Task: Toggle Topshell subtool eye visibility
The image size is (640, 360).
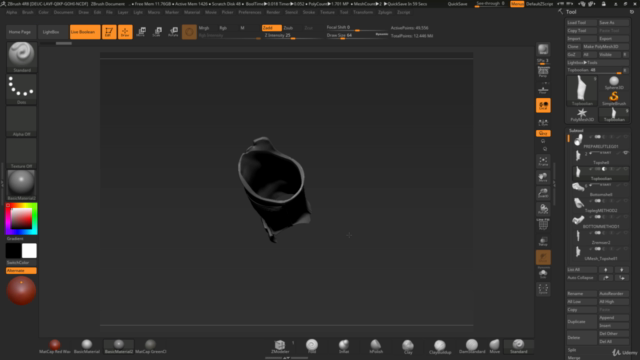Action: coord(625,153)
